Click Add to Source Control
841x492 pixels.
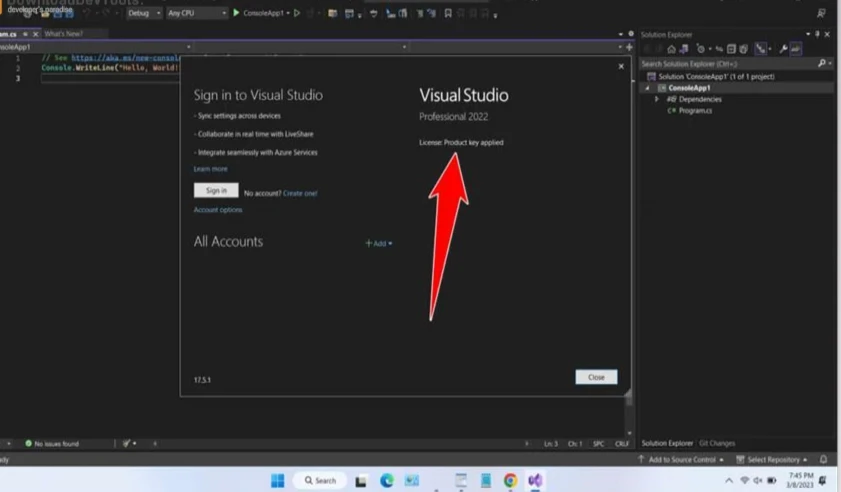(681, 460)
